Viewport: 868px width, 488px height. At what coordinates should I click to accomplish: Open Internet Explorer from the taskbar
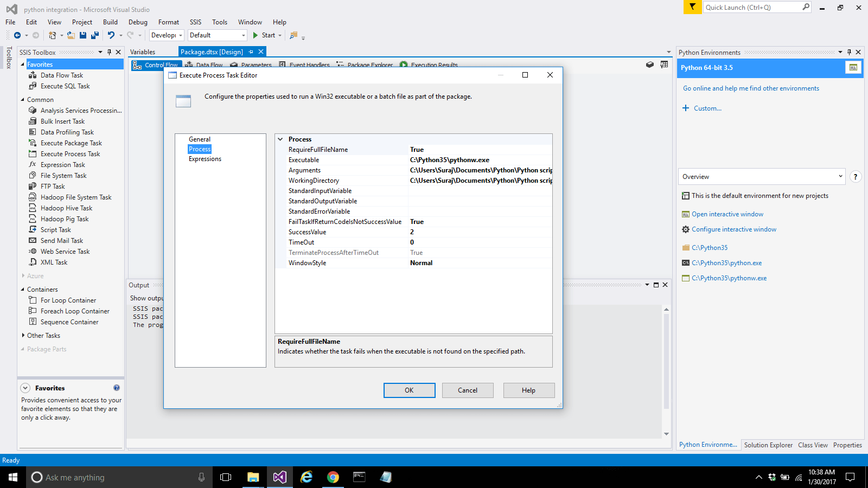(x=307, y=477)
